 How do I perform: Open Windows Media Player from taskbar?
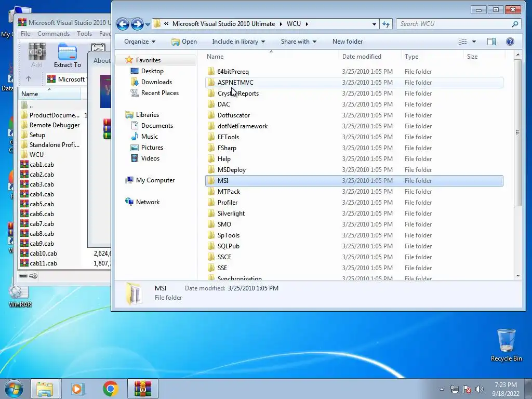point(78,389)
